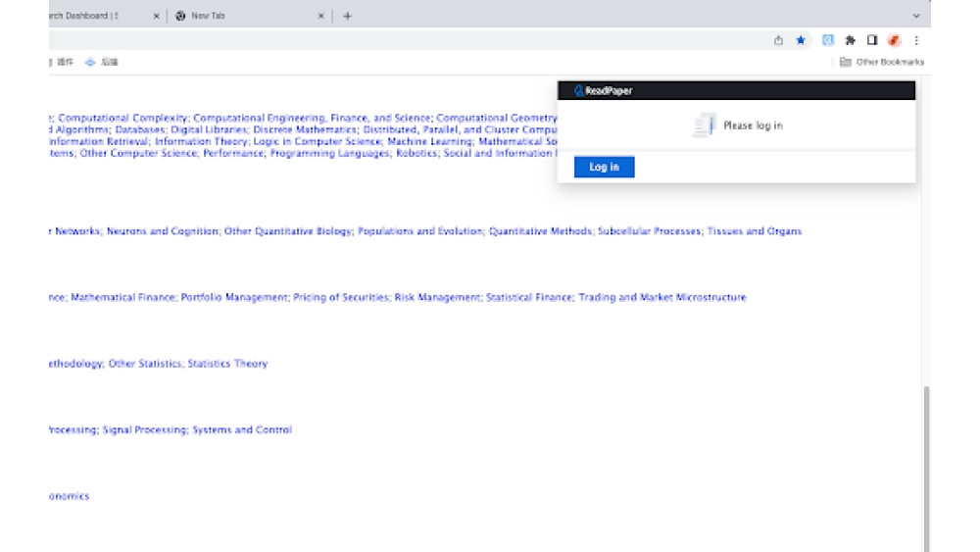980x552 pixels.
Task: Open the Computational Complexity link
Action: (x=122, y=119)
